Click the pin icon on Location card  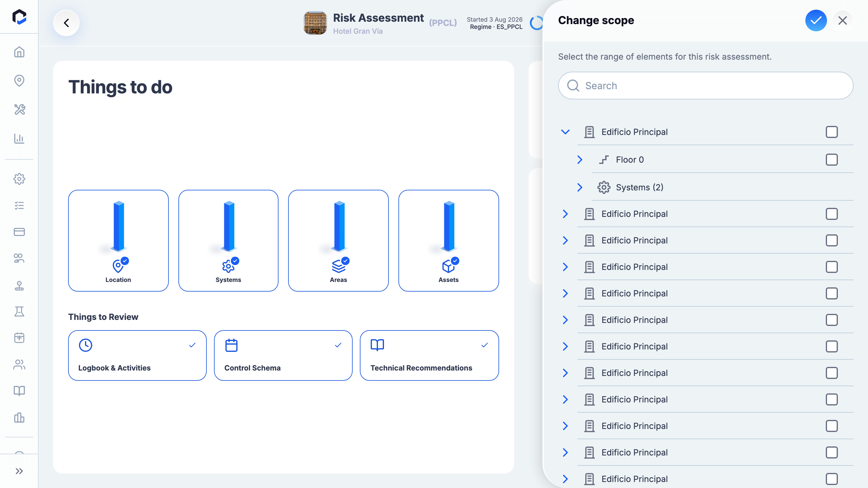pos(118,266)
